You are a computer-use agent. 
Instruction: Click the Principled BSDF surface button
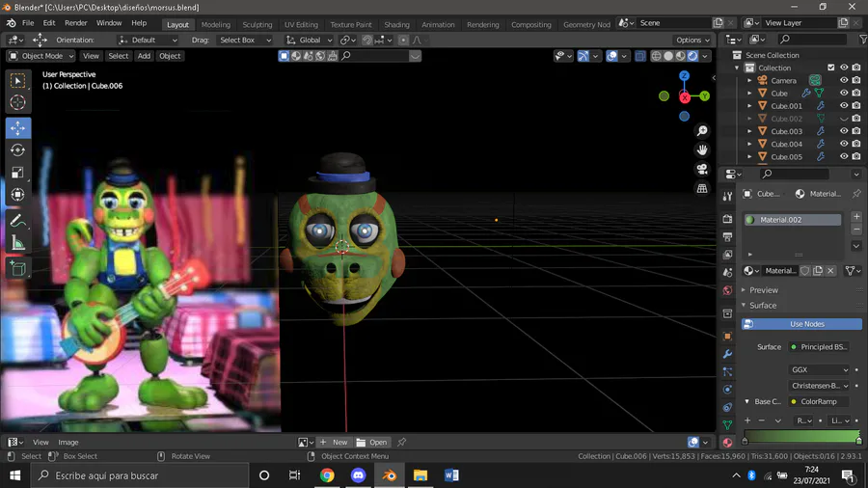pyautogui.click(x=819, y=347)
